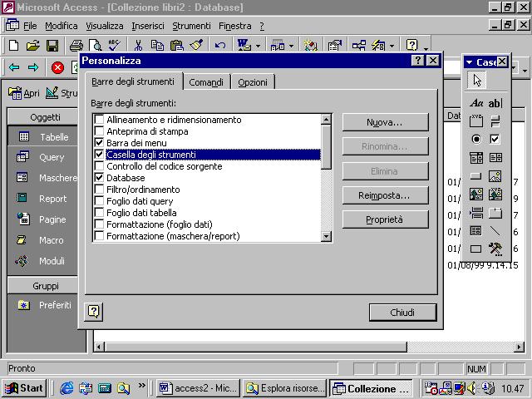
Task: Click the Apri button in database window
Action: (24, 92)
